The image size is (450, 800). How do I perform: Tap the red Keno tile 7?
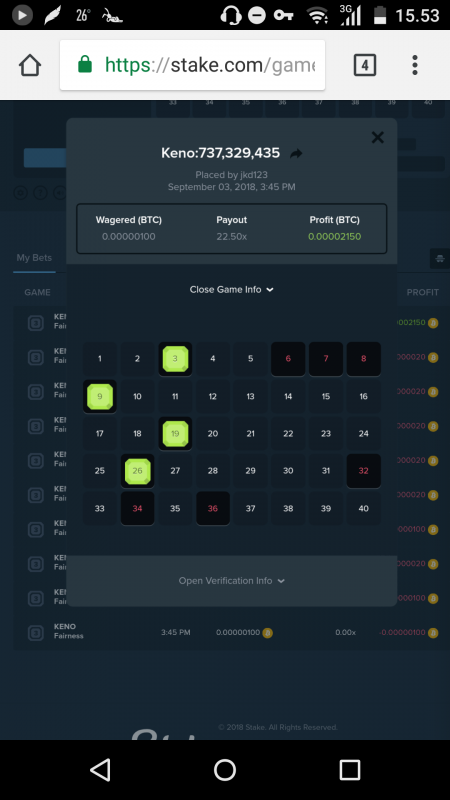click(x=326, y=359)
